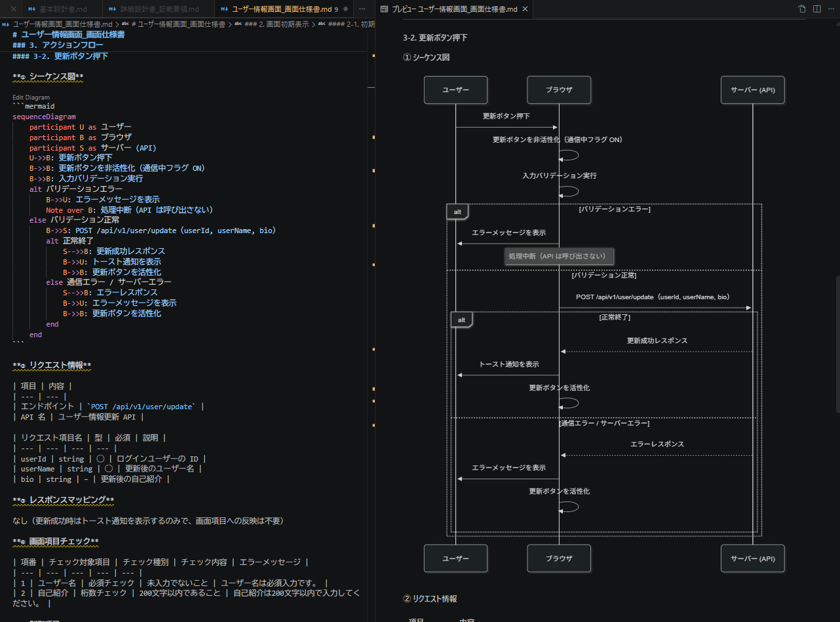Click the top サーバー (API) participant box
This screenshot has height=622, width=840.
click(753, 90)
